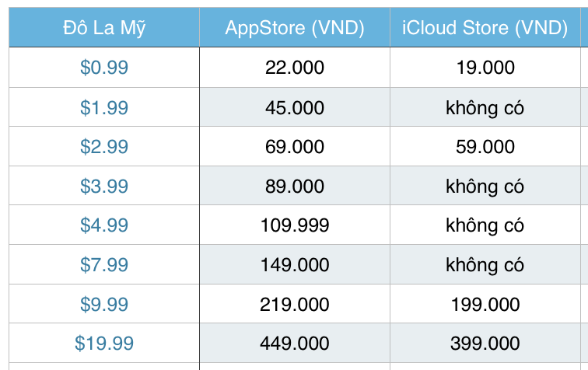Click the iCloud Store (VND) header
Image resolution: width=588 pixels, height=370 pixels.
485,28
